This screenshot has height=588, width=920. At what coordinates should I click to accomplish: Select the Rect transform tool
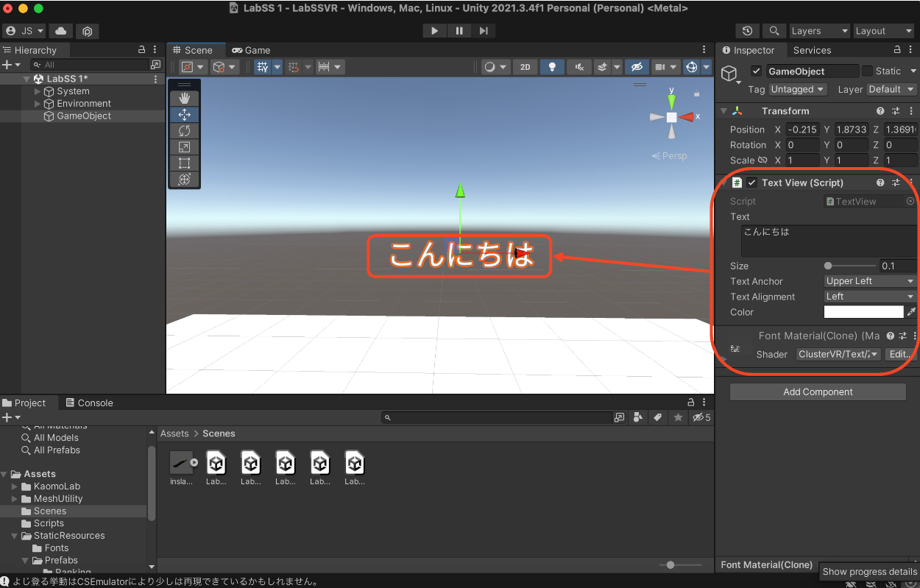pyautogui.click(x=184, y=163)
